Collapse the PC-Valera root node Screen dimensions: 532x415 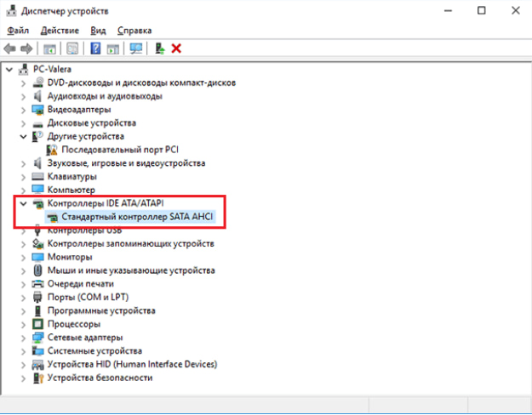point(9,69)
